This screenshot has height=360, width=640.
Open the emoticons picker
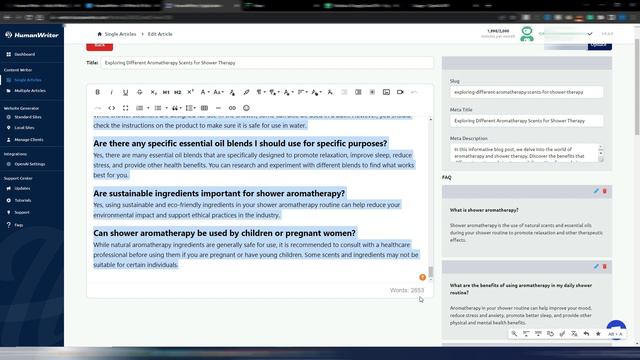pos(246,108)
